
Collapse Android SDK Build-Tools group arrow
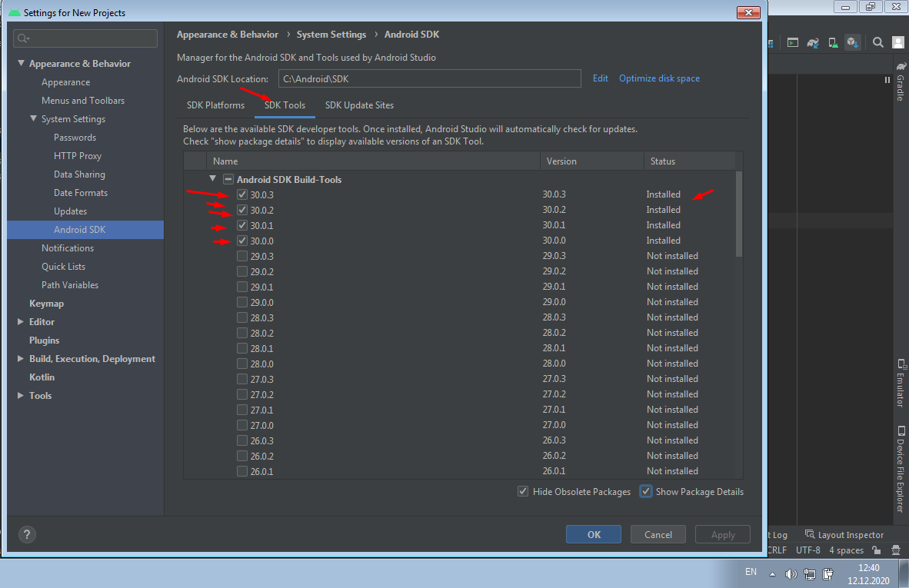[212, 179]
